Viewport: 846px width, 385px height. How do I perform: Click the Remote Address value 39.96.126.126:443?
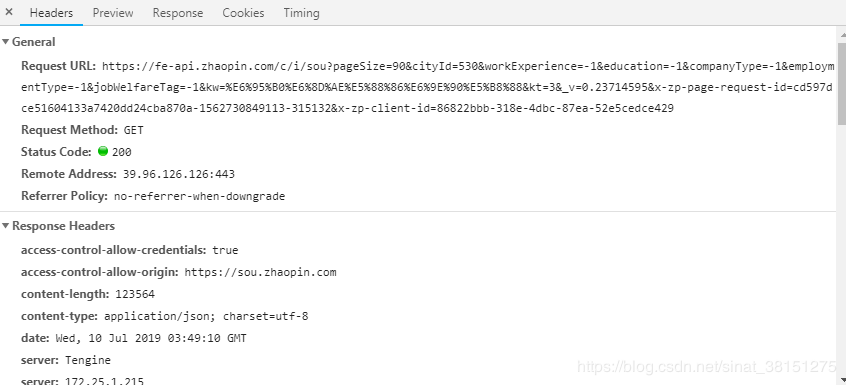tap(179, 174)
